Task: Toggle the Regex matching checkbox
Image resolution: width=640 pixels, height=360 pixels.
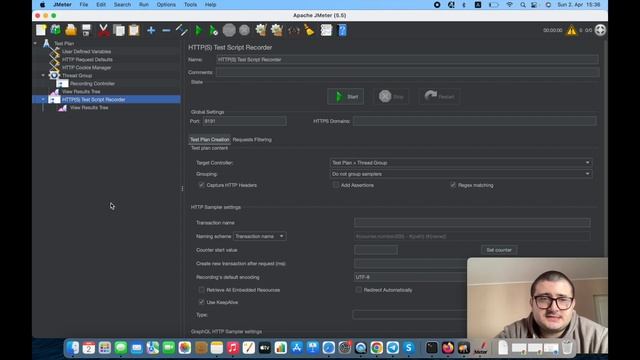Action: [453, 185]
